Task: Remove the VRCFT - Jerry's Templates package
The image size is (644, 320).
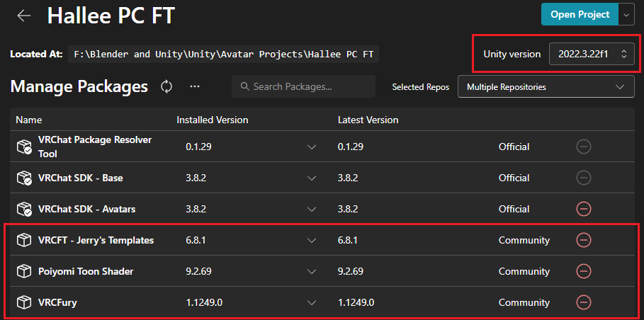Action: tap(584, 240)
